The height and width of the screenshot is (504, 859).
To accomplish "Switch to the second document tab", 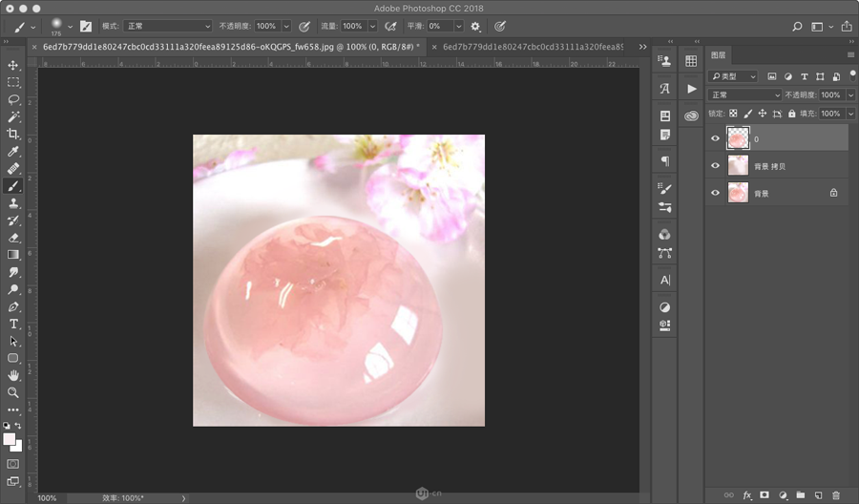I will [x=531, y=46].
